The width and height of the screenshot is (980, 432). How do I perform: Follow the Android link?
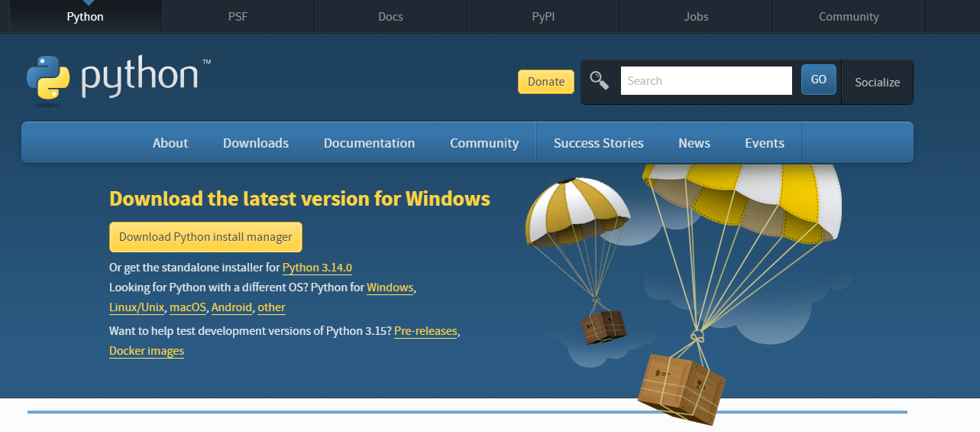(x=231, y=307)
